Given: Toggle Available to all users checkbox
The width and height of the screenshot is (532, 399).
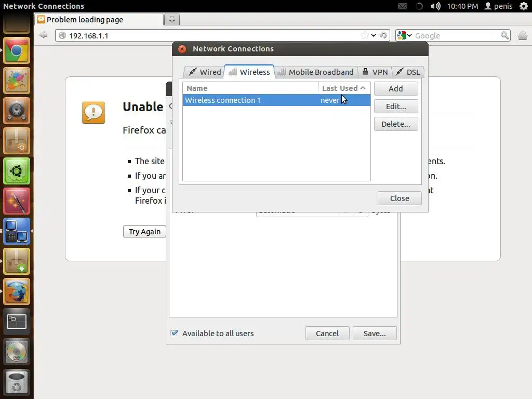Looking at the screenshot, I should tap(175, 333).
